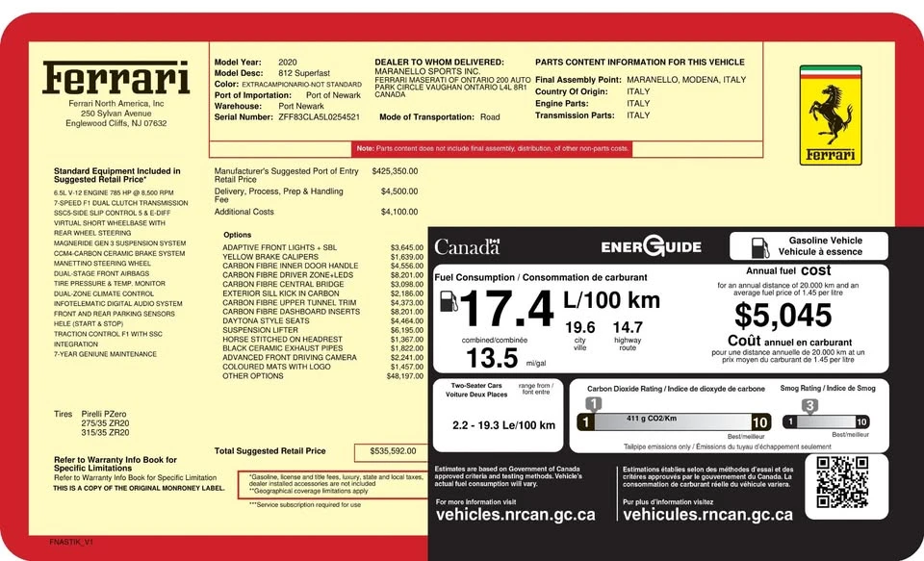Click option BLACK CERAMIC EXHAUST PIPES

[x=282, y=348]
